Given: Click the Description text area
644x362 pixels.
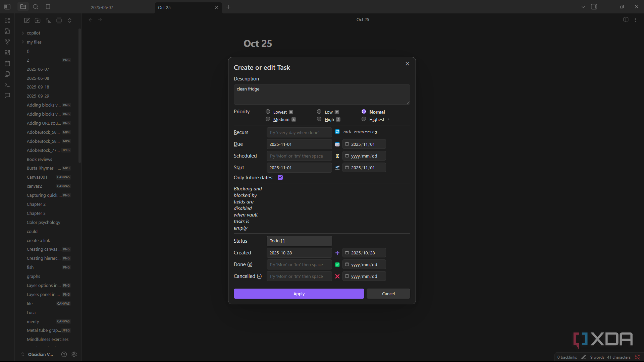Looking at the screenshot, I should (322, 95).
